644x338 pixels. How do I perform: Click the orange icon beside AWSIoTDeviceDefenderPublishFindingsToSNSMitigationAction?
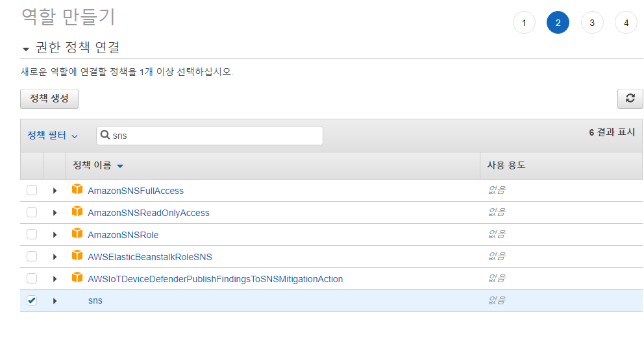[77, 278]
